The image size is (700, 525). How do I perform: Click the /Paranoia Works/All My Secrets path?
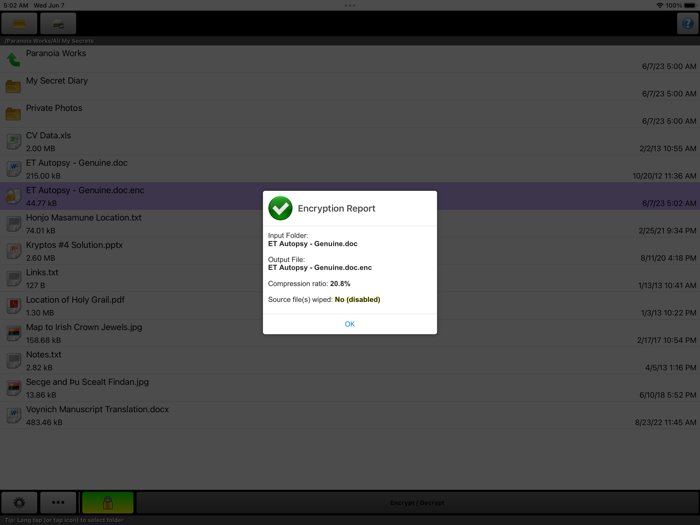click(49, 41)
